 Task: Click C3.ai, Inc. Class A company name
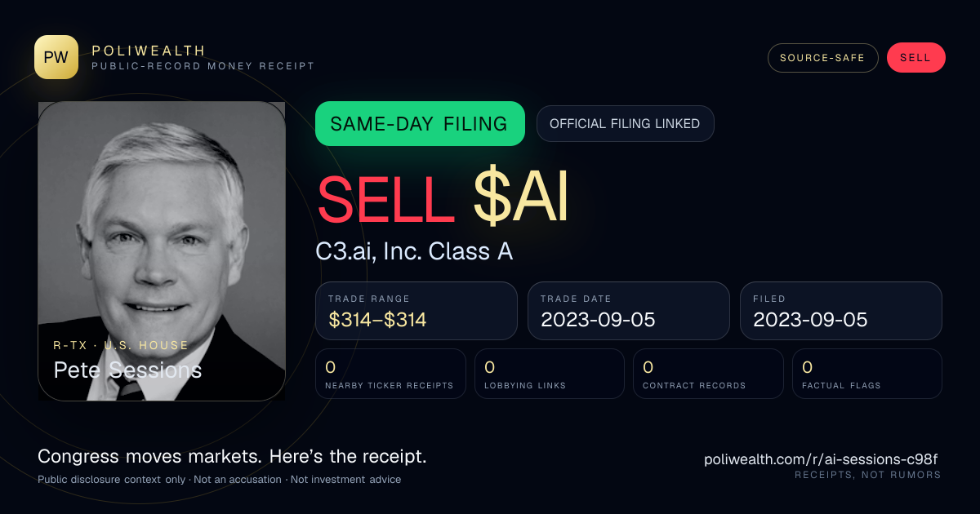pos(415,251)
